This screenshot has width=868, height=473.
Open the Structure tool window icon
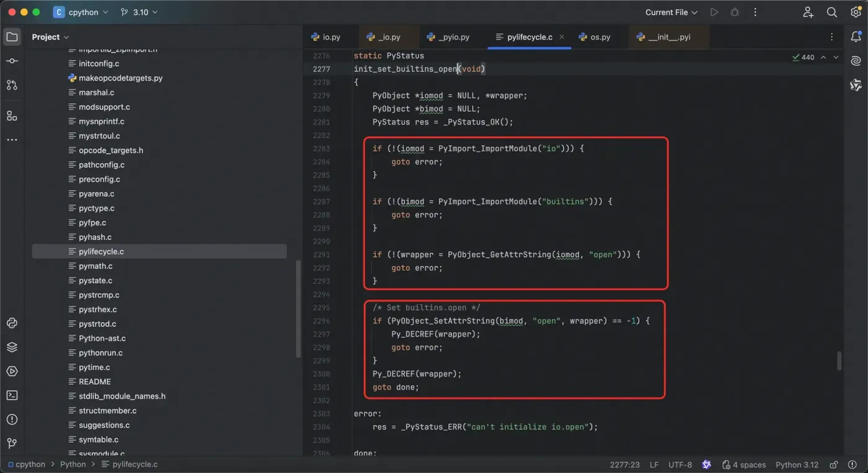(12, 116)
